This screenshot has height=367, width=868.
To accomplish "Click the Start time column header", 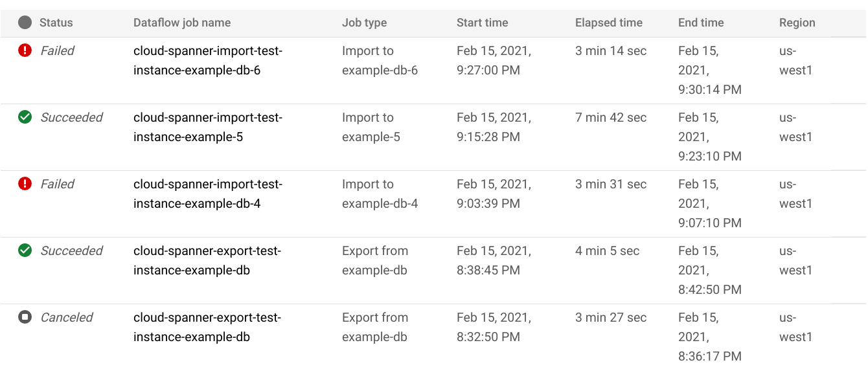I will [x=482, y=23].
